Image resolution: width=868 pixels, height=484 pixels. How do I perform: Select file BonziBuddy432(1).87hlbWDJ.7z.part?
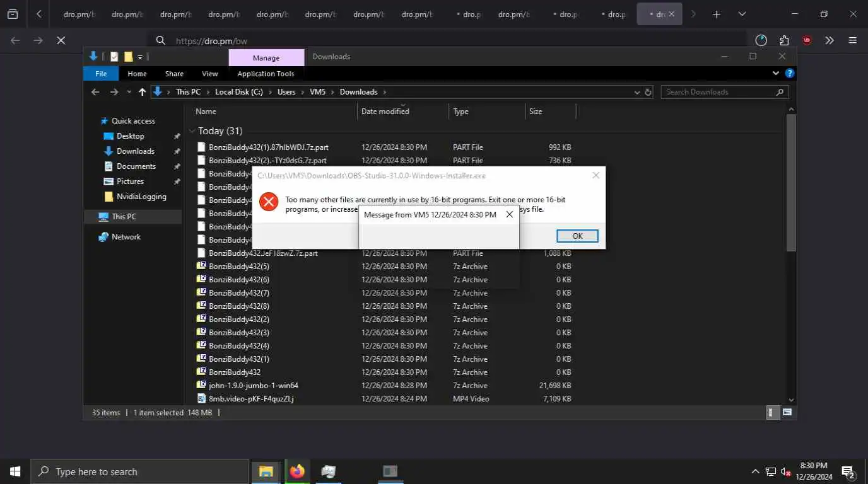click(269, 147)
